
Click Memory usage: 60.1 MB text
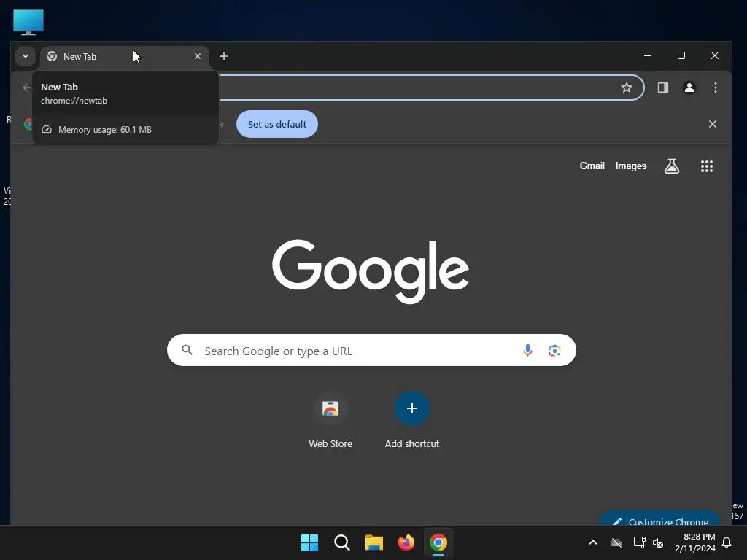[105, 130]
